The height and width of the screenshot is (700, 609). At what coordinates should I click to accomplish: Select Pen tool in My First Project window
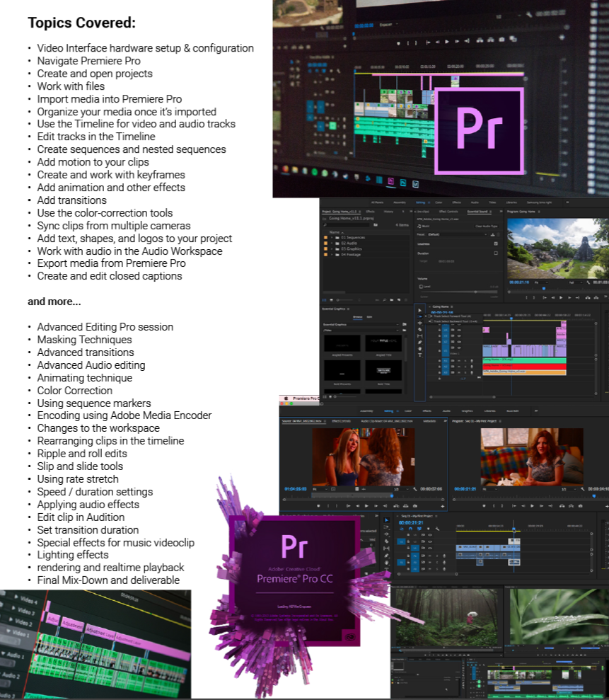(386, 556)
